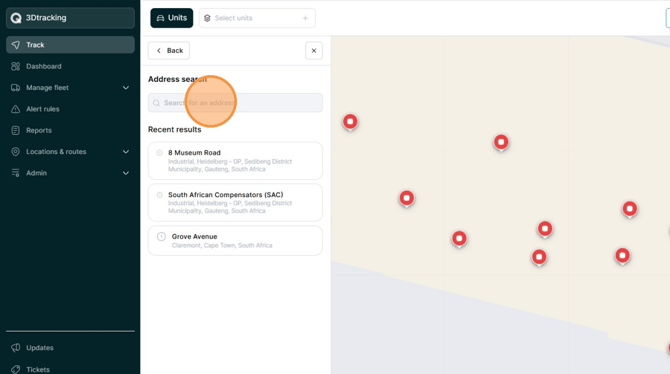670x374 pixels.
Task: Click the Units button
Action: (x=171, y=18)
